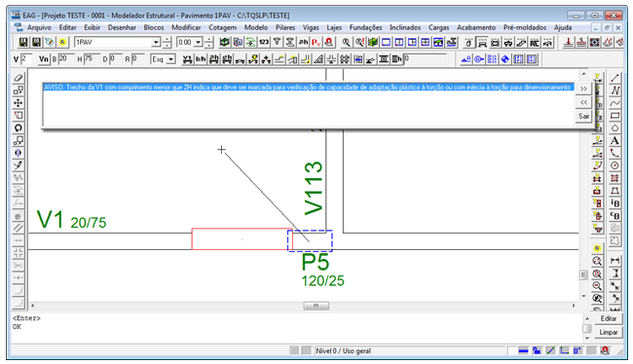Click the text A tool in the right toolbar
The height and width of the screenshot is (364, 633).
click(614, 140)
